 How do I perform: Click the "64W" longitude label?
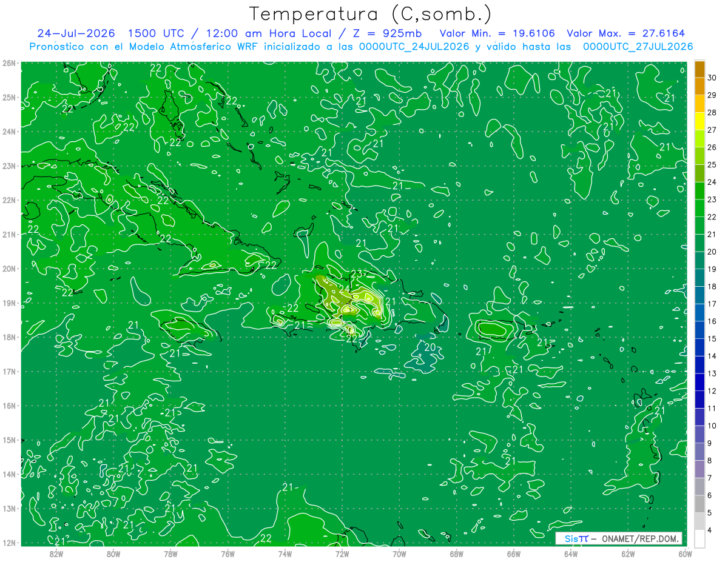pyautogui.click(x=571, y=554)
